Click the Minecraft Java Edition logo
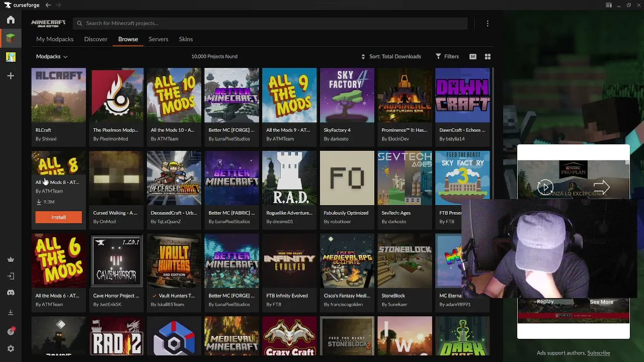The width and height of the screenshot is (644, 362). click(48, 23)
